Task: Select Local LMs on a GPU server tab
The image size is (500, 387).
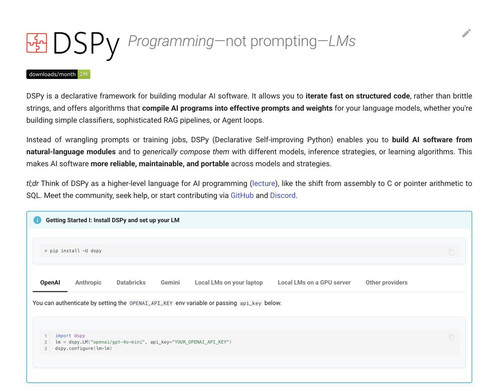Action: 314,283
